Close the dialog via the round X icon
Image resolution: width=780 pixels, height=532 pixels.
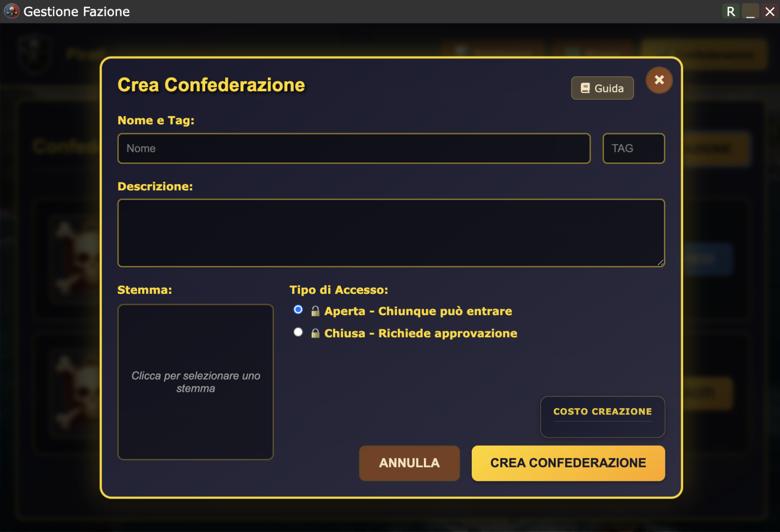click(659, 80)
